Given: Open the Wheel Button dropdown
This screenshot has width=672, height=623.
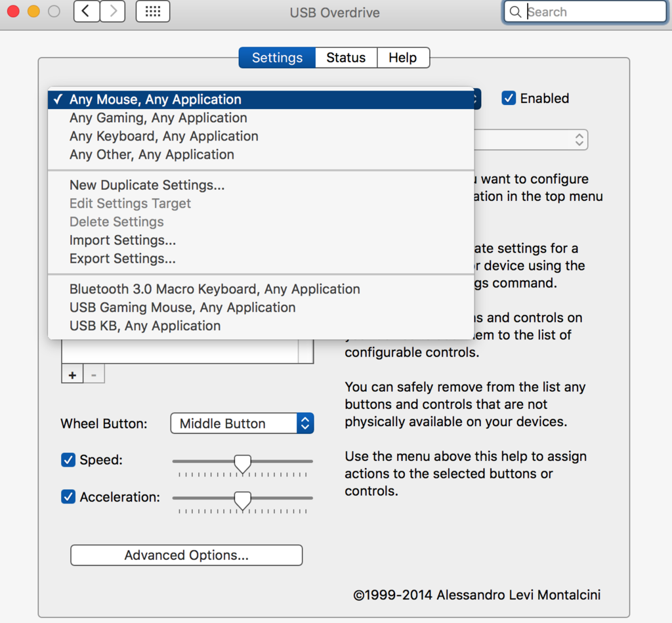Looking at the screenshot, I should click(x=242, y=423).
